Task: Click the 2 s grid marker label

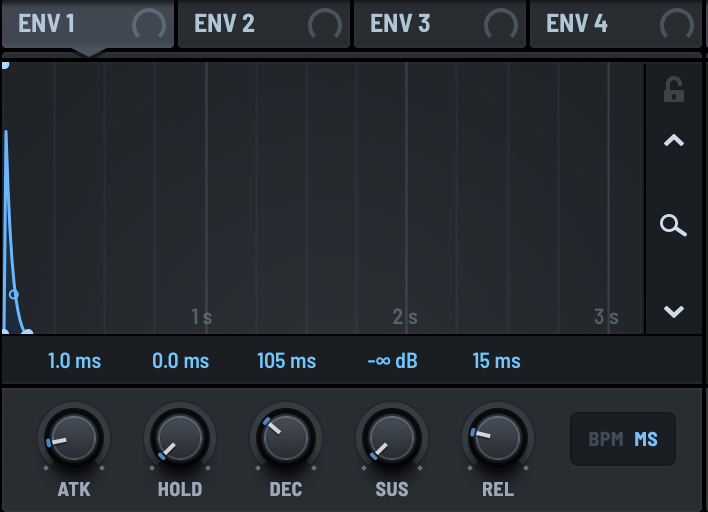Action: coord(405,317)
